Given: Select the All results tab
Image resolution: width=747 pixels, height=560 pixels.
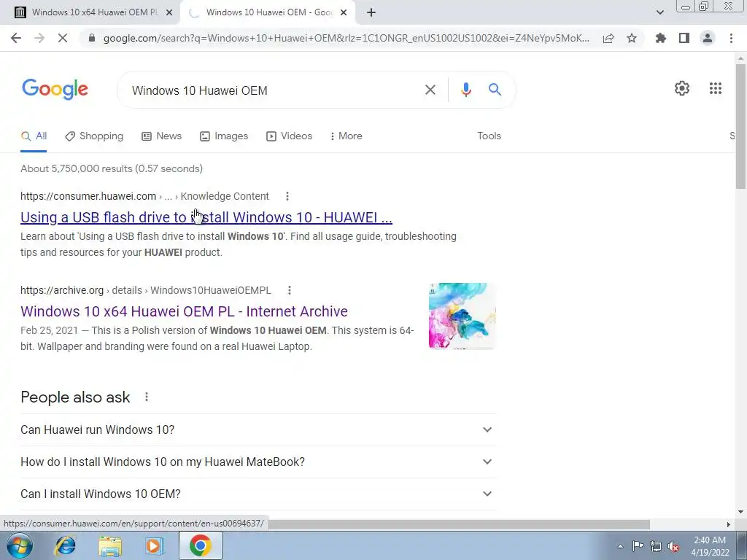Looking at the screenshot, I should pos(34,136).
